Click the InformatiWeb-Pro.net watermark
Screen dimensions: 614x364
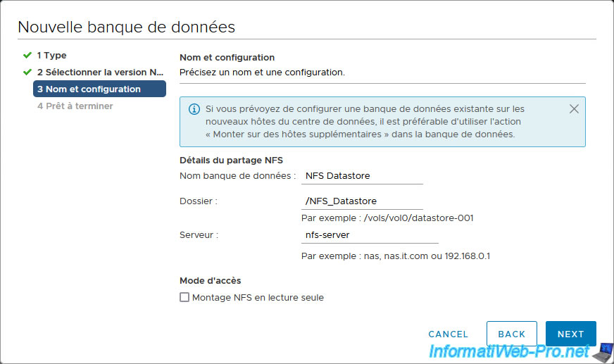508,351
